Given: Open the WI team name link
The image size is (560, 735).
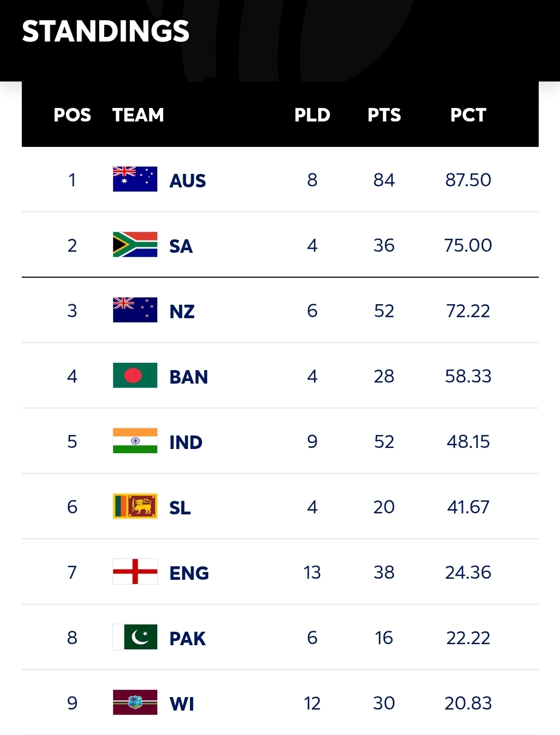Looking at the screenshot, I should tap(182, 704).
